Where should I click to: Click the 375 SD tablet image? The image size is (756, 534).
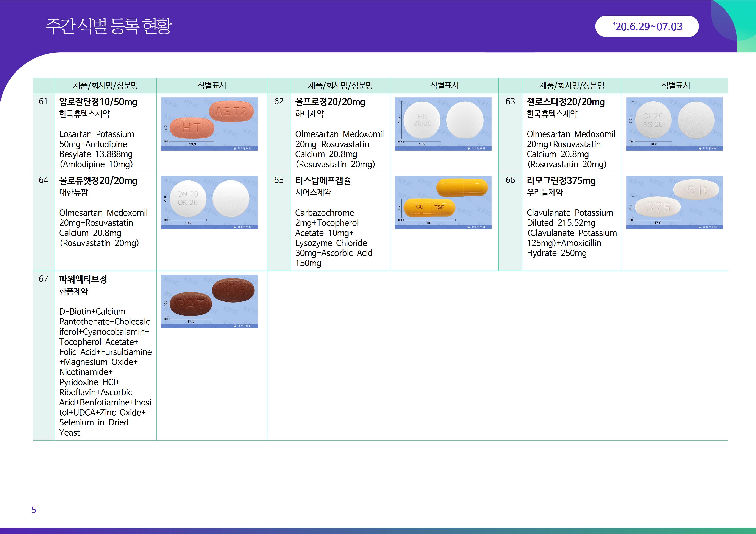click(x=674, y=202)
